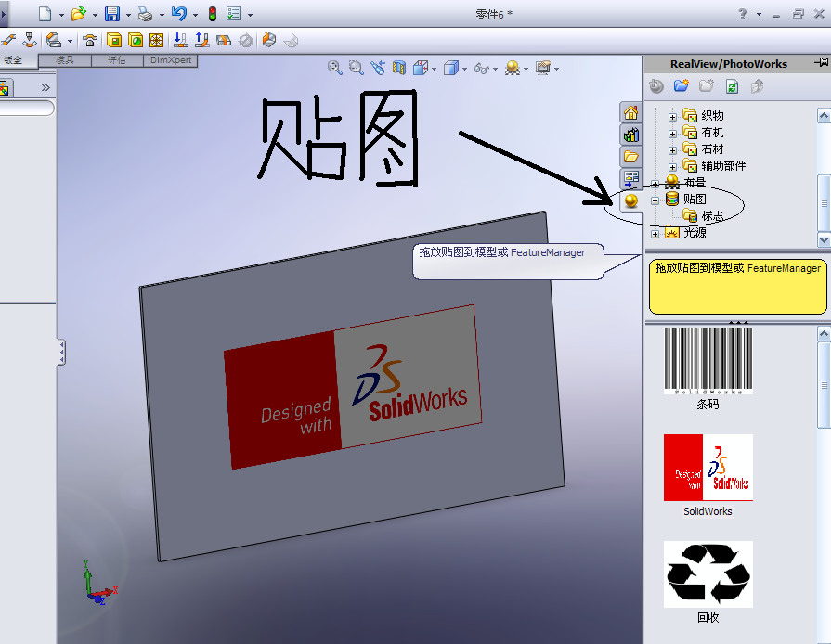Pin the RealView/PhotoWorks task pane

point(822,63)
